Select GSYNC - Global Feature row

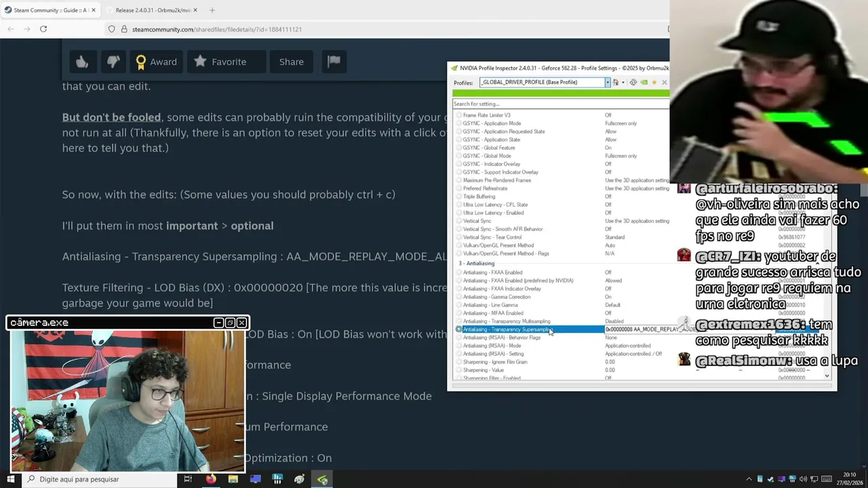(x=561, y=148)
